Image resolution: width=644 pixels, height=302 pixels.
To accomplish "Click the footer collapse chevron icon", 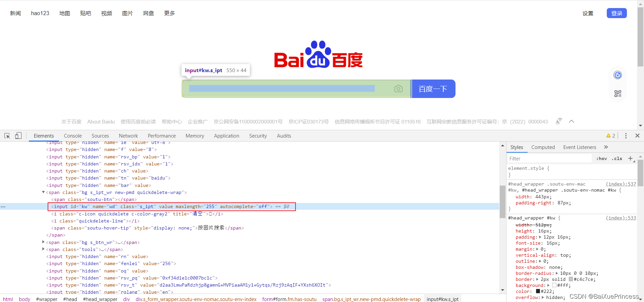I will pos(572,121).
